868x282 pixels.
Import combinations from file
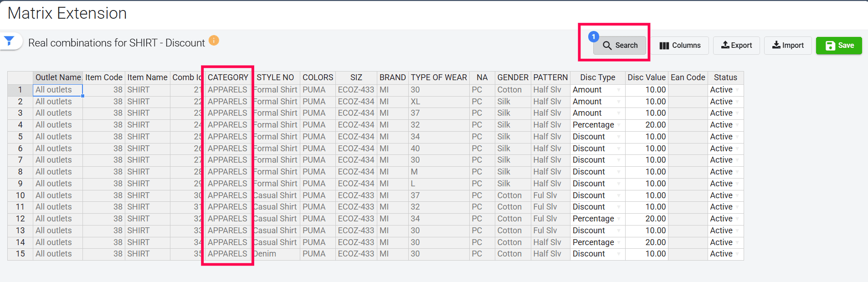pos(787,46)
